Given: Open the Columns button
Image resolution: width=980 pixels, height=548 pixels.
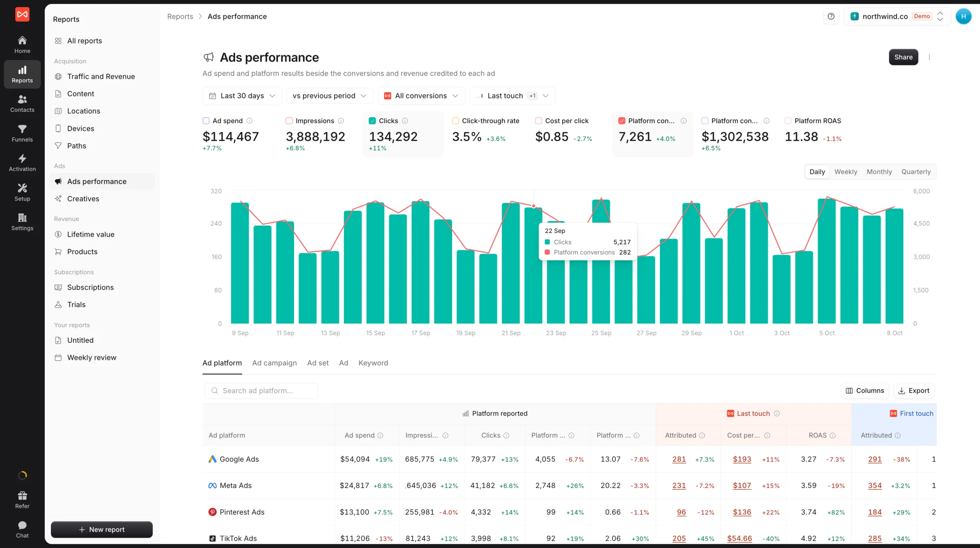Looking at the screenshot, I should pos(865,390).
